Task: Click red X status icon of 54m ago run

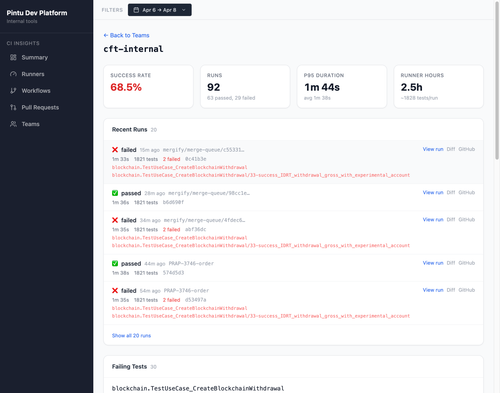Action: point(115,290)
